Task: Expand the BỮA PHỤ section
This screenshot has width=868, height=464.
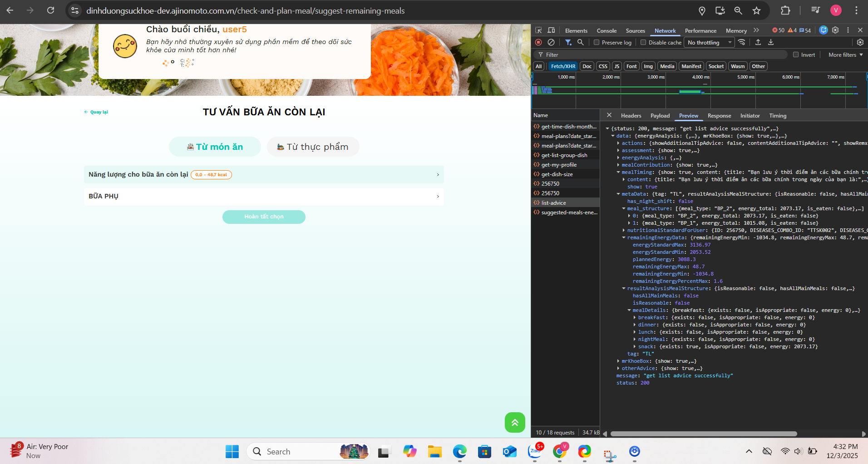Action: [x=264, y=196]
